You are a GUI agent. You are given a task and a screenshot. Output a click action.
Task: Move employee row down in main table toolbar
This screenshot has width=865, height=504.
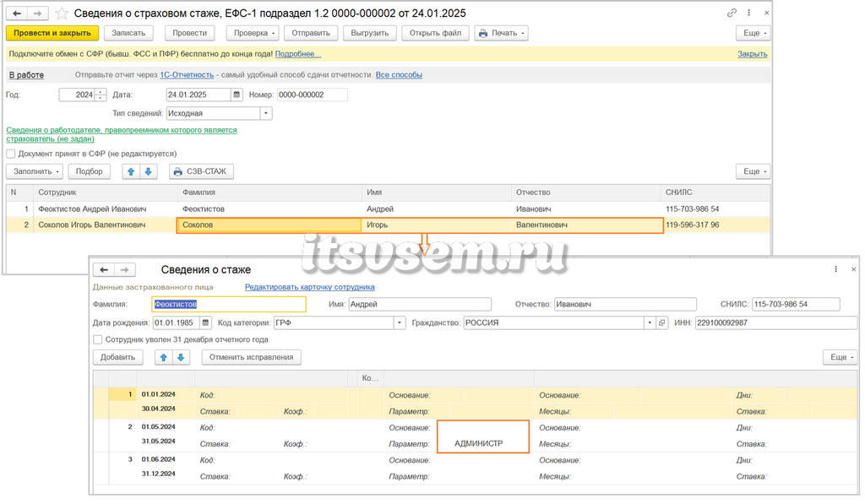coord(148,171)
